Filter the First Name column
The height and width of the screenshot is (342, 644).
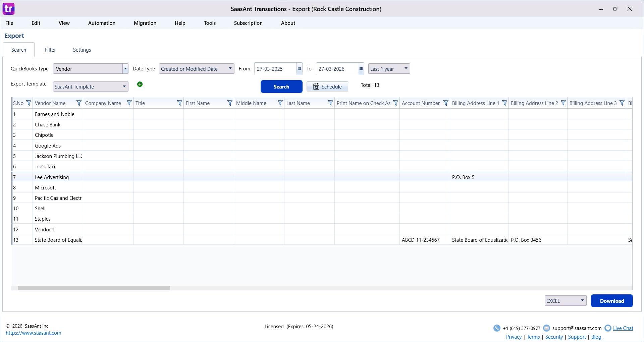pos(230,103)
